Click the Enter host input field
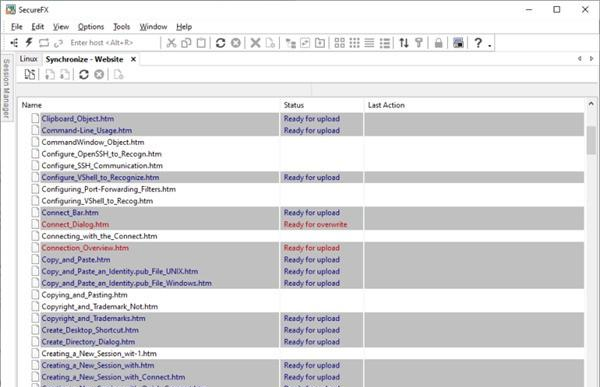 coord(113,42)
